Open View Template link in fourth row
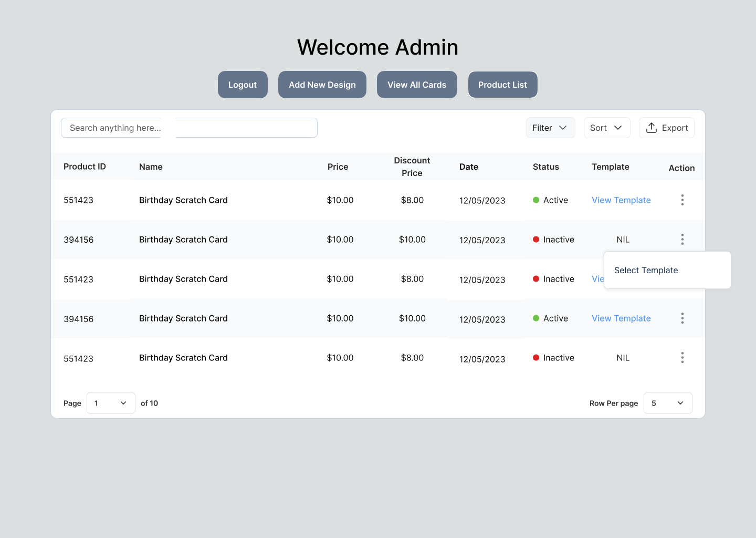This screenshot has height=538, width=756. 621,318
